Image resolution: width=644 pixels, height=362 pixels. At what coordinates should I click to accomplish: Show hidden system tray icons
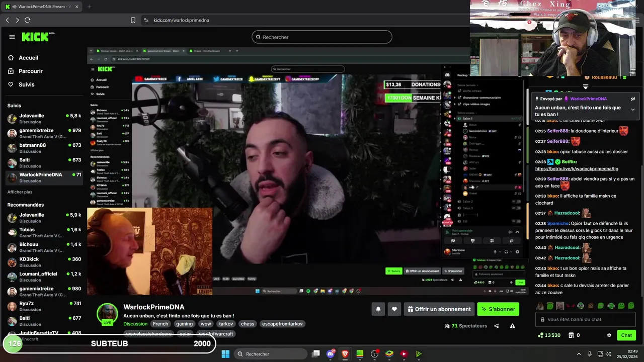point(579,354)
